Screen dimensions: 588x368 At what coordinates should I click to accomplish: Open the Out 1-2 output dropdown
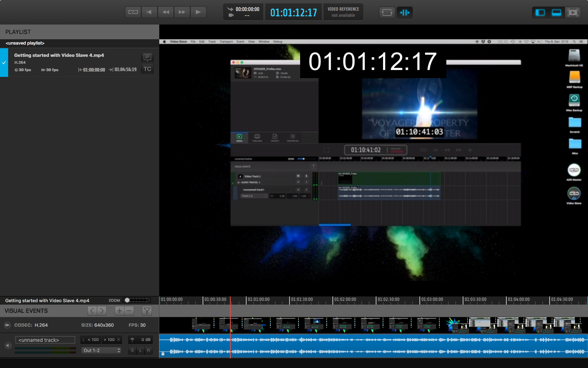pos(101,350)
